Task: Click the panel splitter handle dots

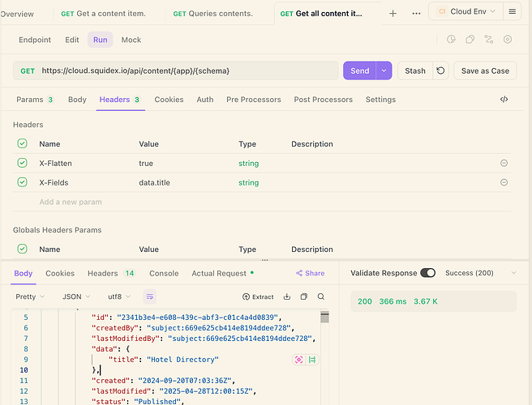Action: click(x=265, y=260)
